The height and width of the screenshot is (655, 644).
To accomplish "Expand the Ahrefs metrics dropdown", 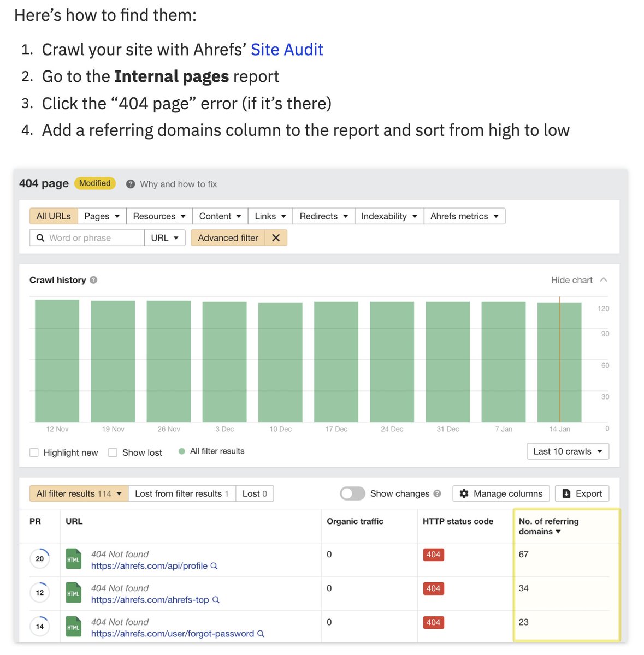I will (x=464, y=216).
